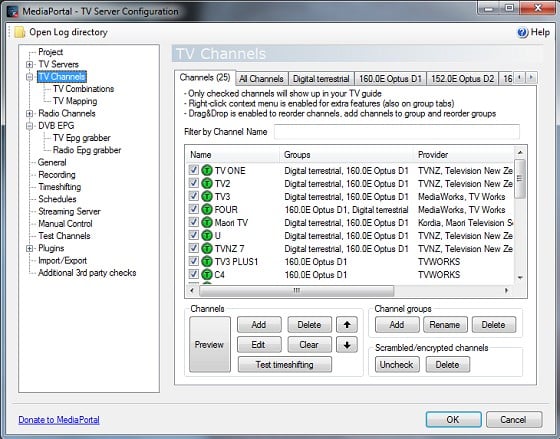The width and height of the screenshot is (560, 439).
Task: Click the scroll down arrow of channel list
Action: (x=520, y=278)
